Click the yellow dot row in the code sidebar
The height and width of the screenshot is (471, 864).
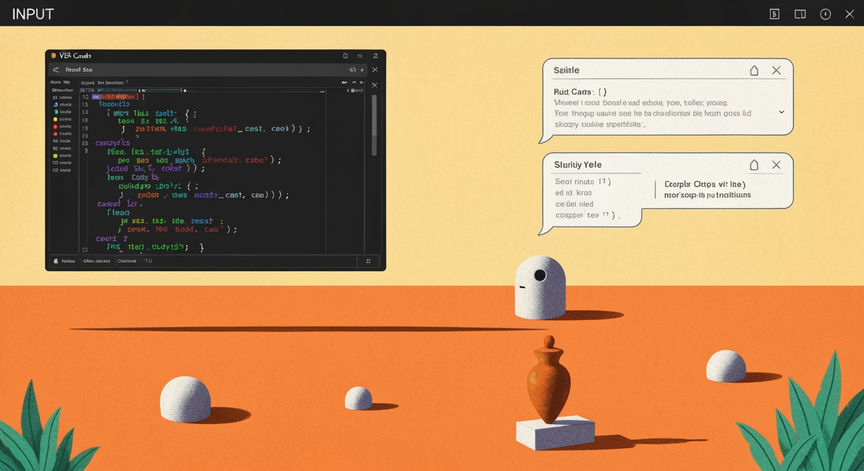[62, 119]
